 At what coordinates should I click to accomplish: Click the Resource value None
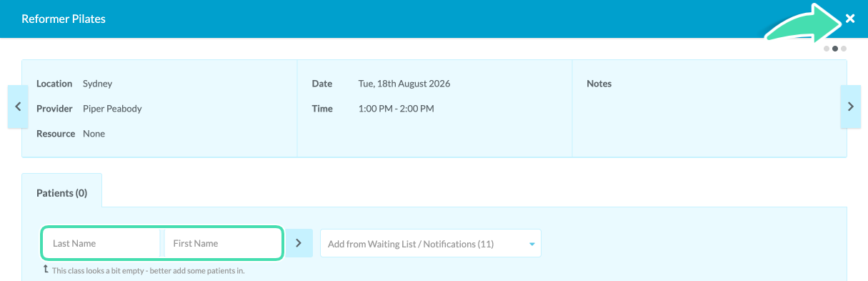click(x=94, y=134)
